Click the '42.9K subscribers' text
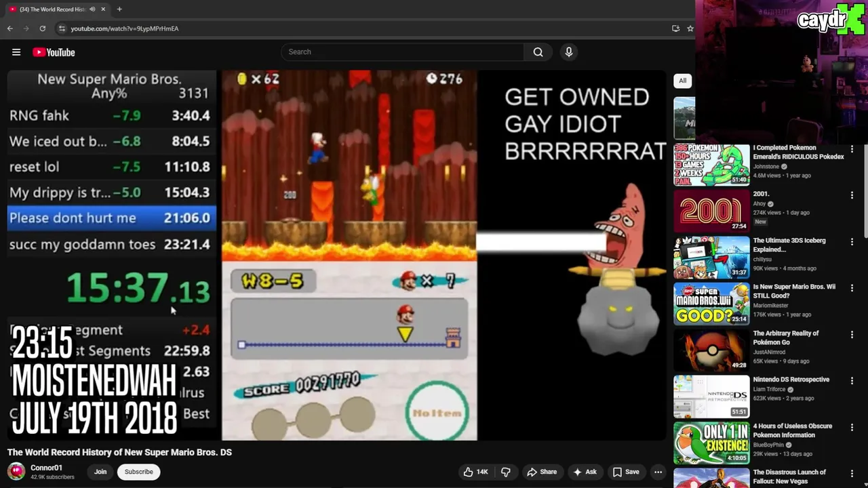The height and width of the screenshot is (488, 868). pos(52,477)
